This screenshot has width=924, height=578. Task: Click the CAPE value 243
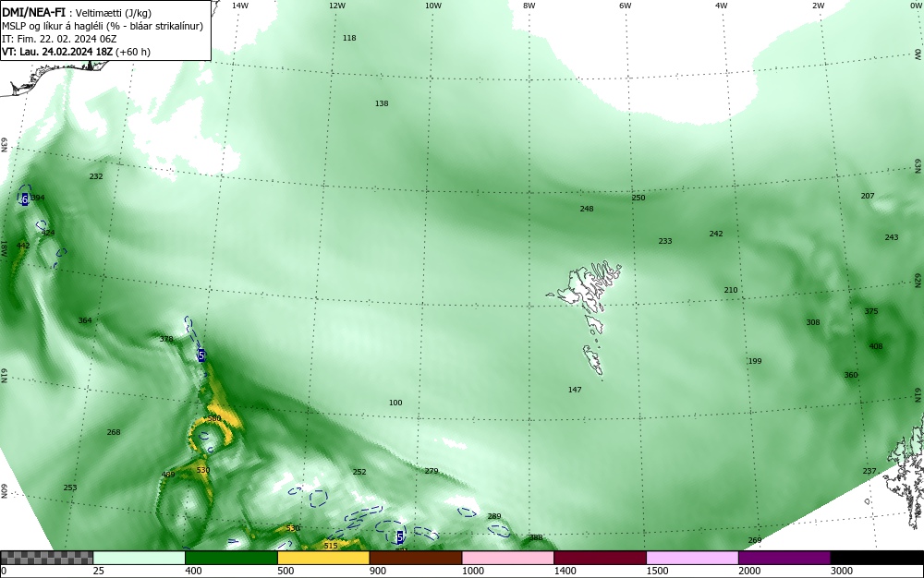click(892, 237)
